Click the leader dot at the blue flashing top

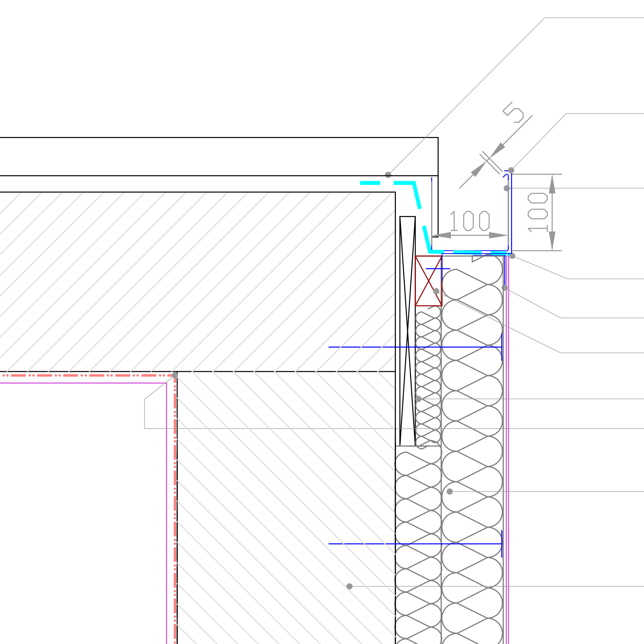pos(511,170)
